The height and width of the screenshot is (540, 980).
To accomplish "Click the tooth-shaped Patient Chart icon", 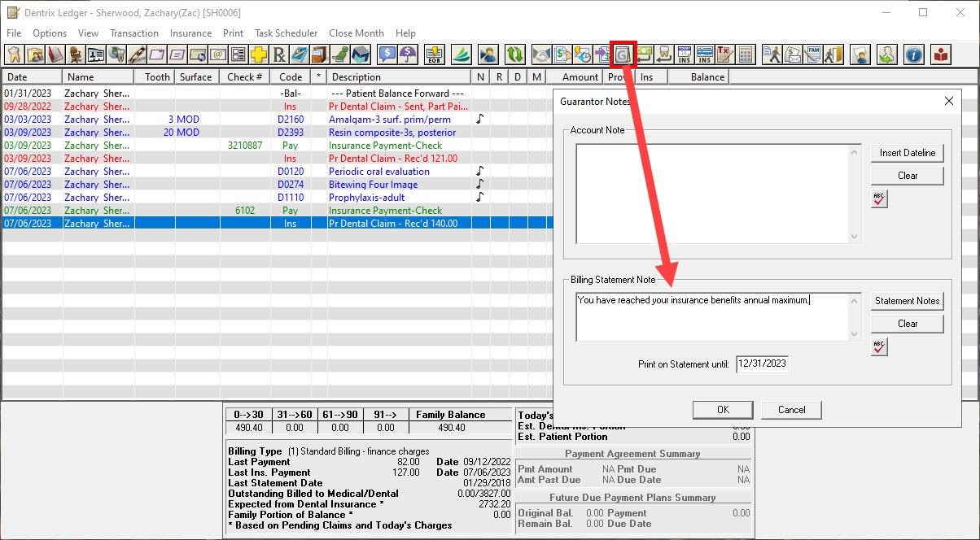I will click(15, 54).
